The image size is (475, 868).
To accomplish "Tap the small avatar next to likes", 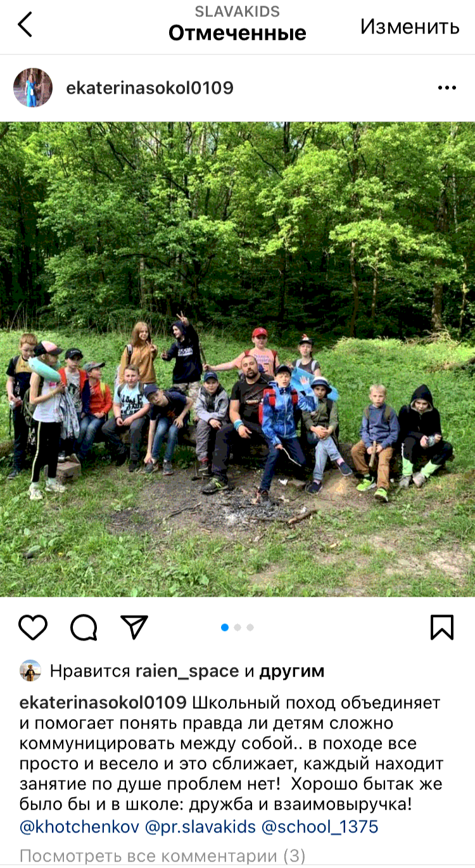I will (x=30, y=670).
